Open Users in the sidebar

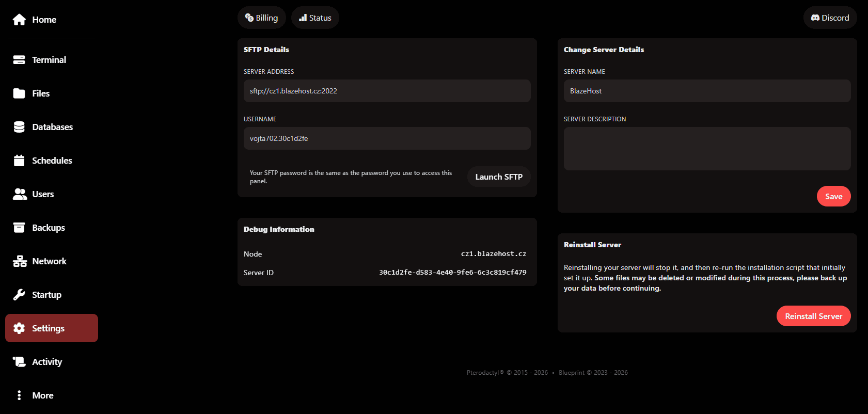[x=52, y=194]
